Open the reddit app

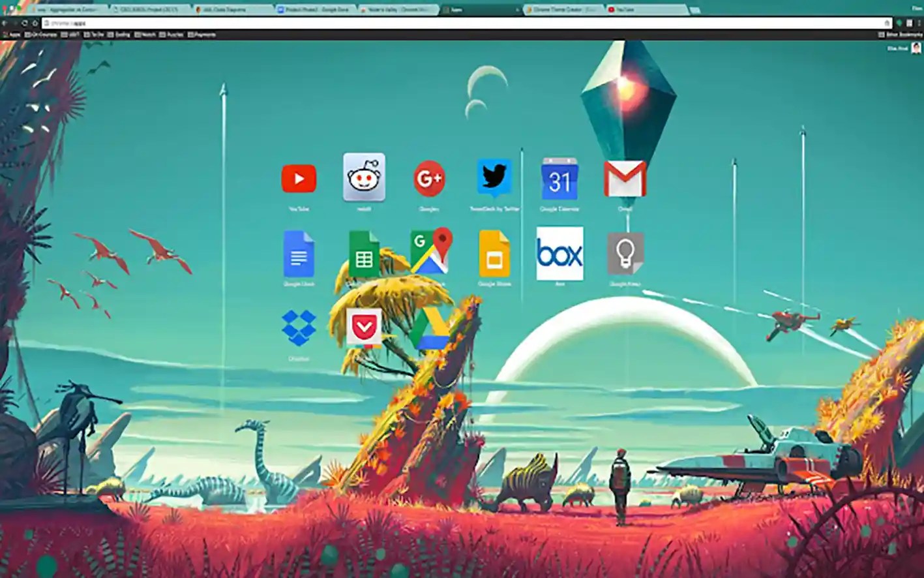pyautogui.click(x=365, y=176)
